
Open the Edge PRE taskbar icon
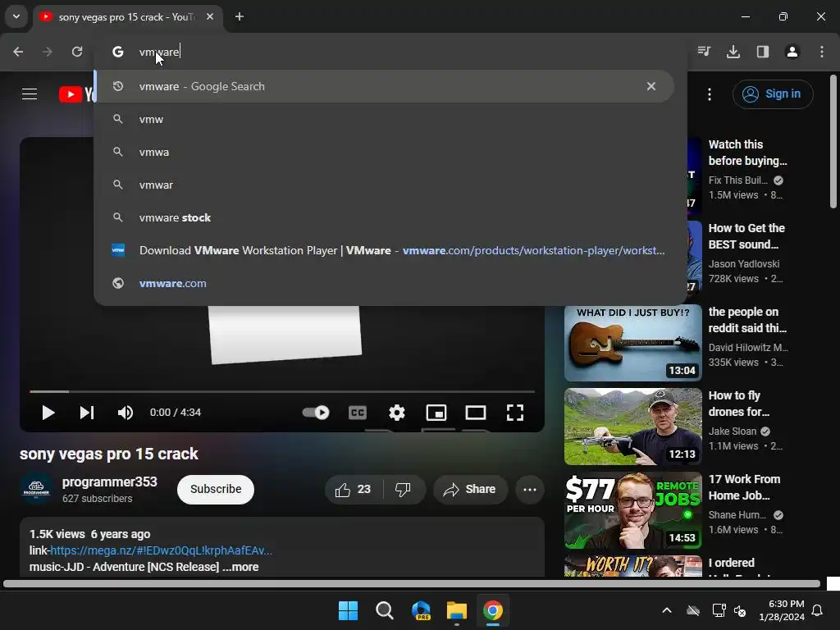tap(421, 610)
